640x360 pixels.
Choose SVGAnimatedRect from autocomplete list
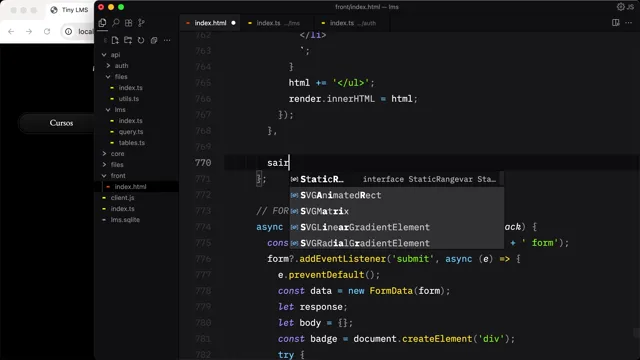tap(396, 195)
